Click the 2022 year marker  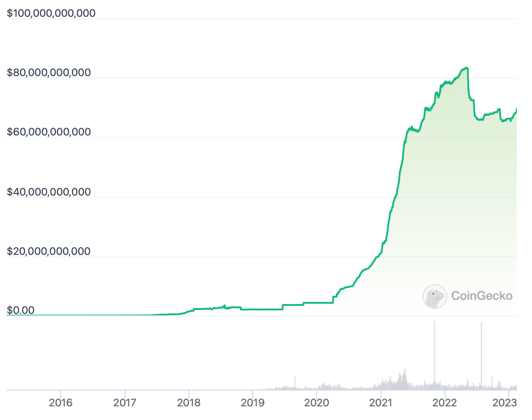(445, 402)
